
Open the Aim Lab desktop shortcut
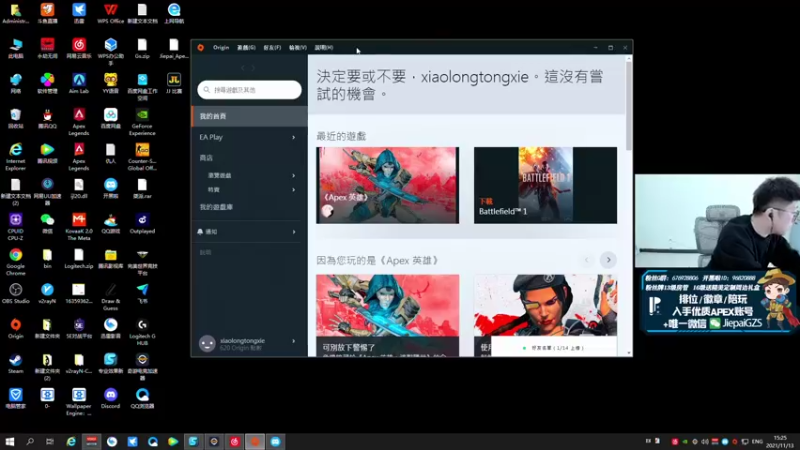point(79,83)
